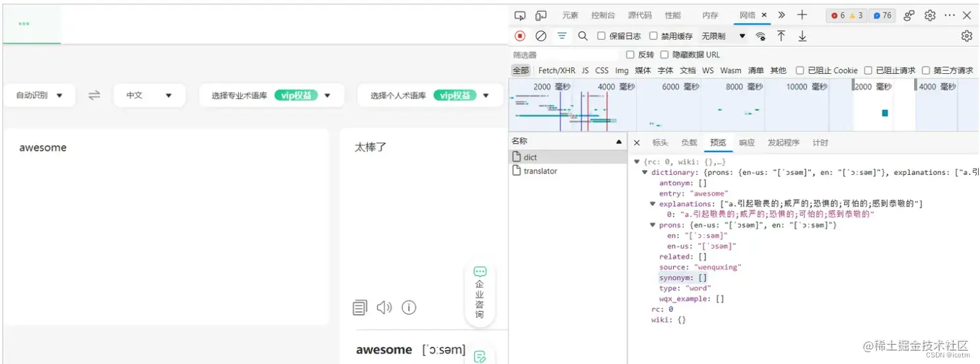The width and height of the screenshot is (980, 364).
Task: Sort requests by 名称 column header
Action: (567, 141)
